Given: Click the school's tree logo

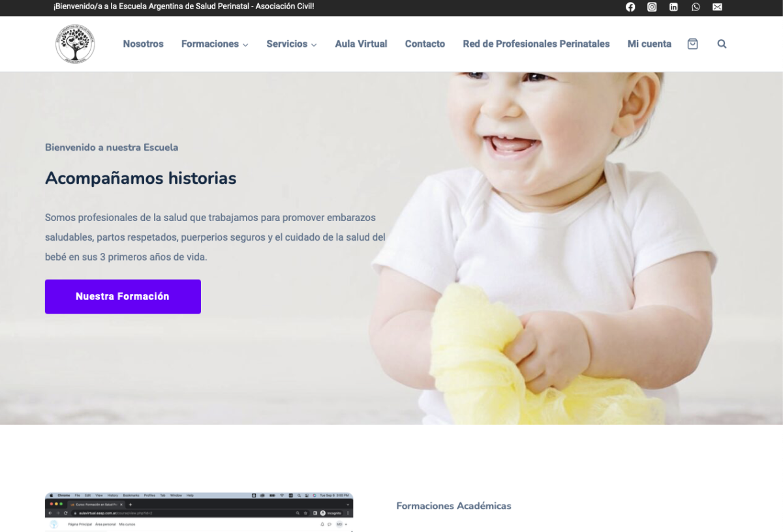Looking at the screenshot, I should point(75,44).
